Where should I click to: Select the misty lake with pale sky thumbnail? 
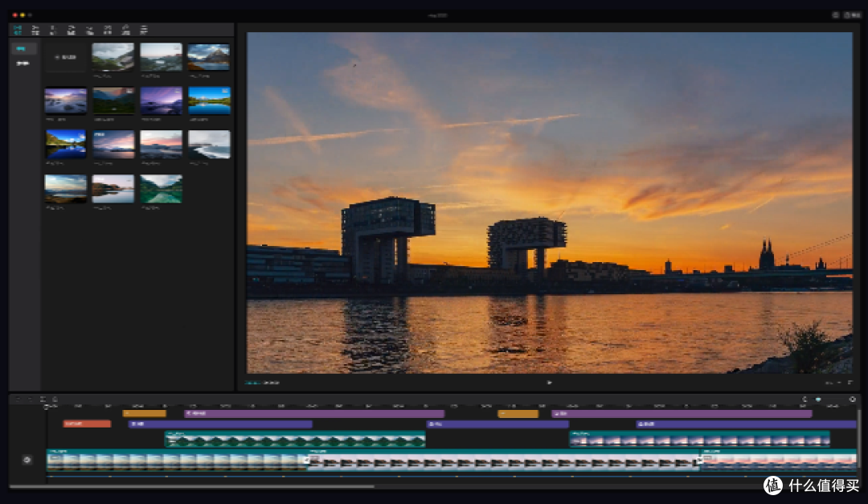pos(161,57)
